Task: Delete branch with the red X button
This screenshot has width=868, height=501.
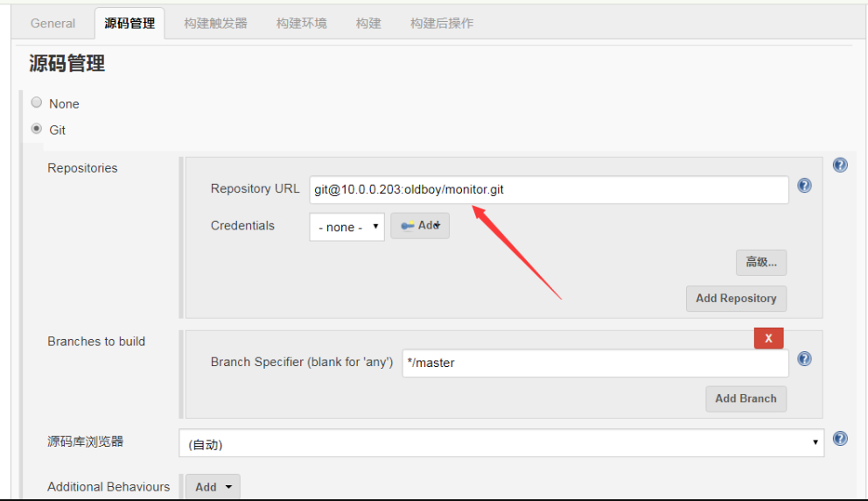Action: pos(768,338)
